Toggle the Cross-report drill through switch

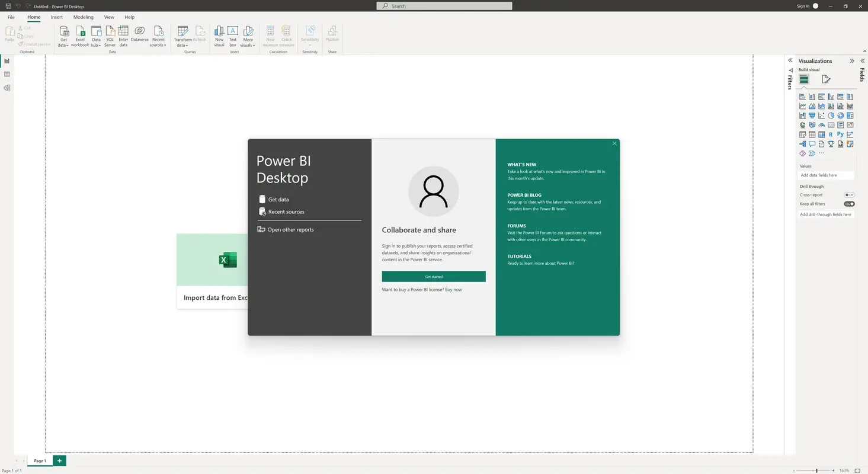[848, 194]
